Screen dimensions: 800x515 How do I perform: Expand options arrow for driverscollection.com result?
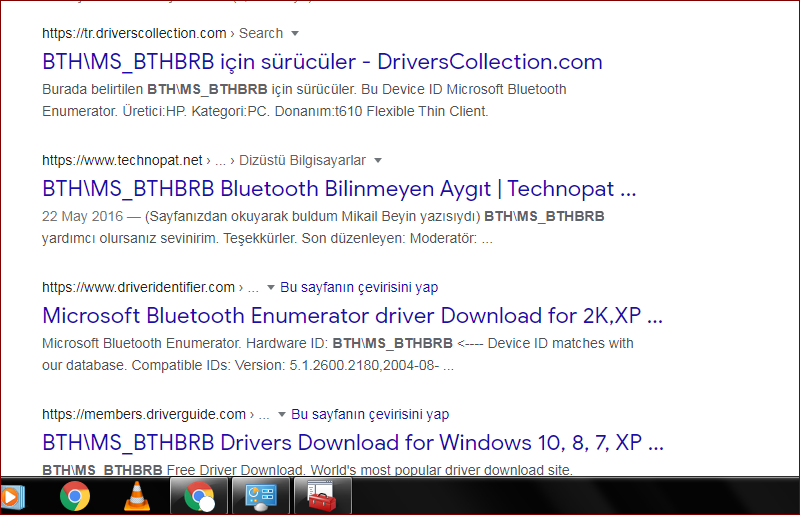point(295,34)
